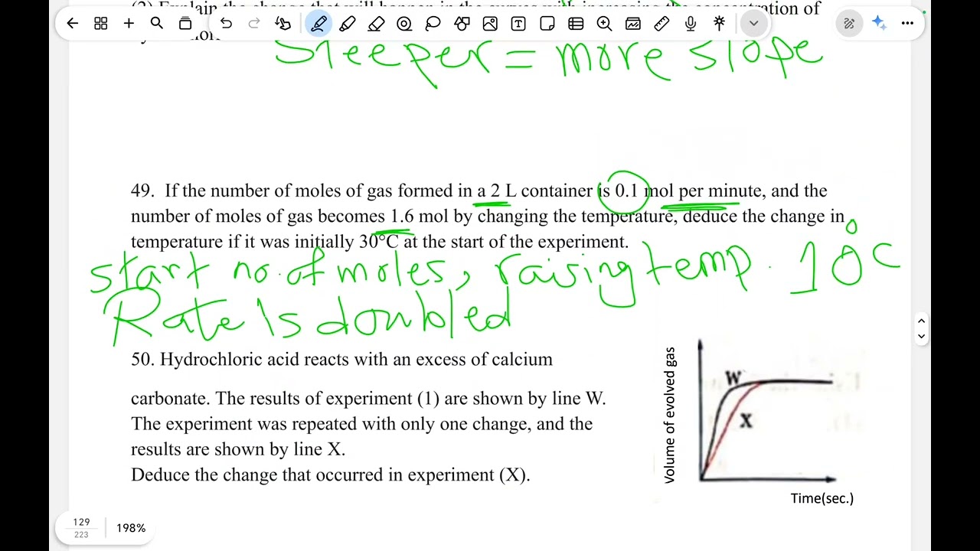Open the page layers/stack icon

point(185,24)
